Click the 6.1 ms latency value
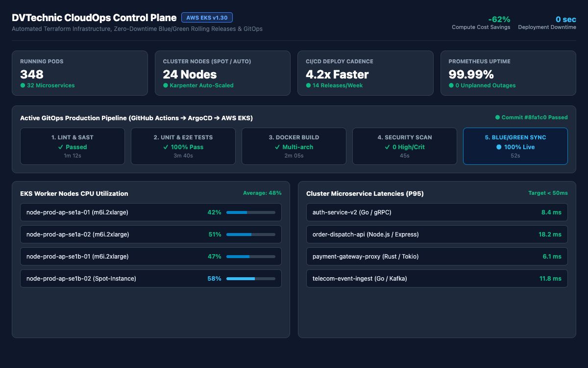 pos(552,257)
